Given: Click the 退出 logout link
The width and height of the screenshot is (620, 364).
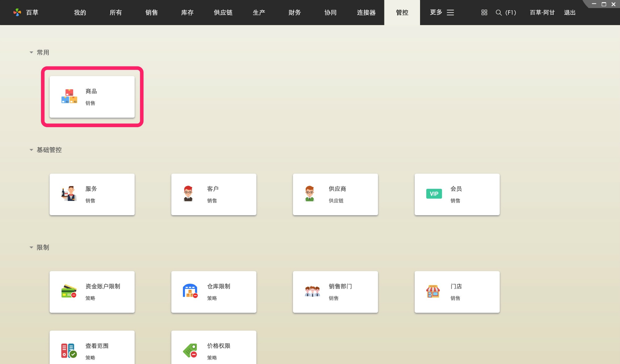Looking at the screenshot, I should [570, 12].
